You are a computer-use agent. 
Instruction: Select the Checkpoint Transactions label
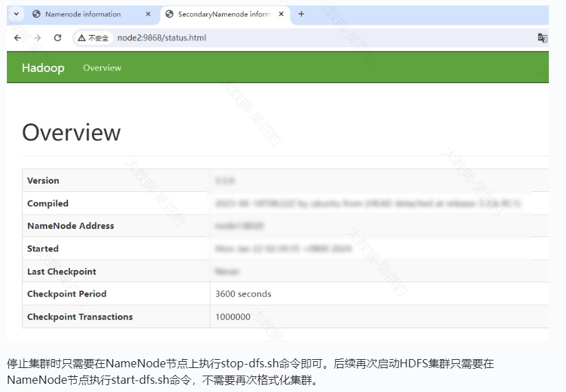coord(80,317)
